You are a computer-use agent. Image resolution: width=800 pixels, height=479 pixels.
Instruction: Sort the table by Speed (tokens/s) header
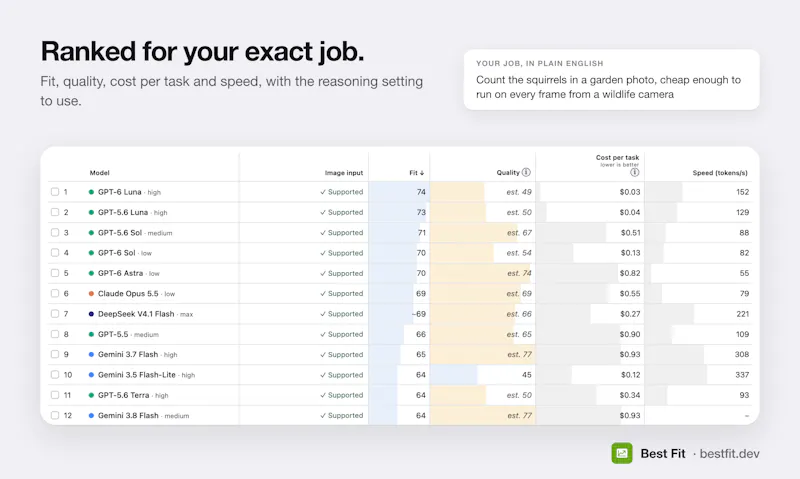click(x=720, y=173)
